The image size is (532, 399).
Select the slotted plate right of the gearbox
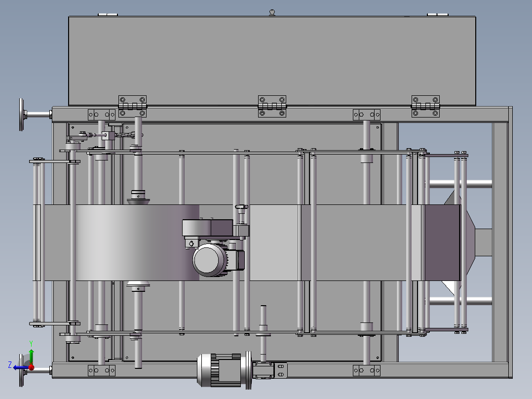281,370
